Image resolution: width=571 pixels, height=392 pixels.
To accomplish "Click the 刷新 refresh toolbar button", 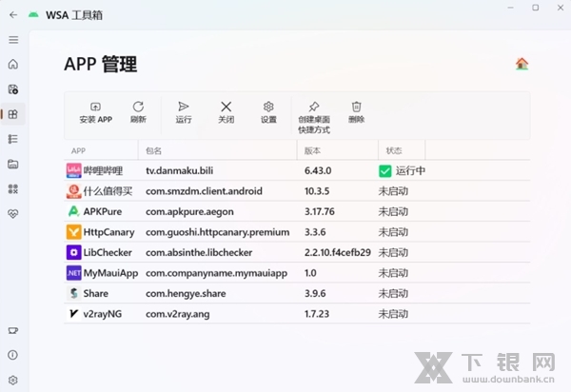I will [138, 113].
